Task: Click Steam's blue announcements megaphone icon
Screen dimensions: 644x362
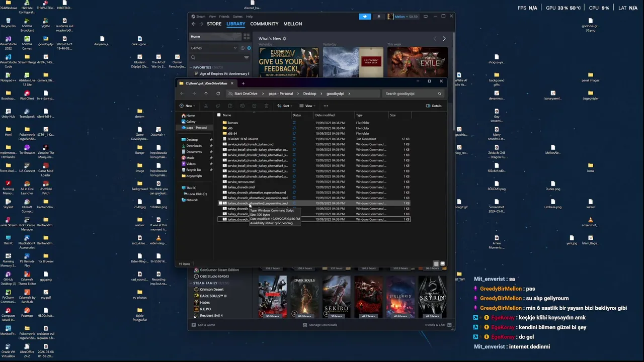Action: click(365, 17)
